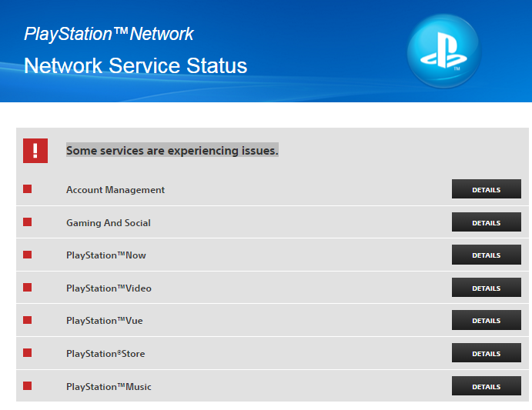
Task: Show Details for PlayStation Now
Action: tap(486, 255)
